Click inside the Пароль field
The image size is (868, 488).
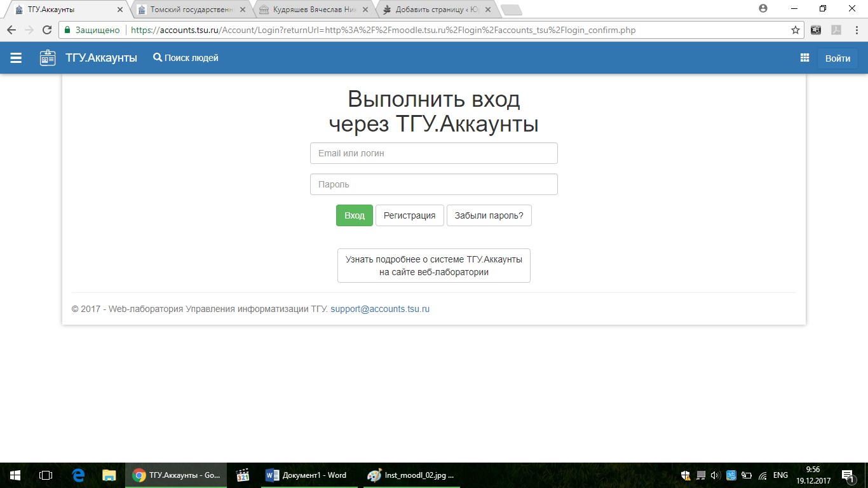[x=434, y=184]
